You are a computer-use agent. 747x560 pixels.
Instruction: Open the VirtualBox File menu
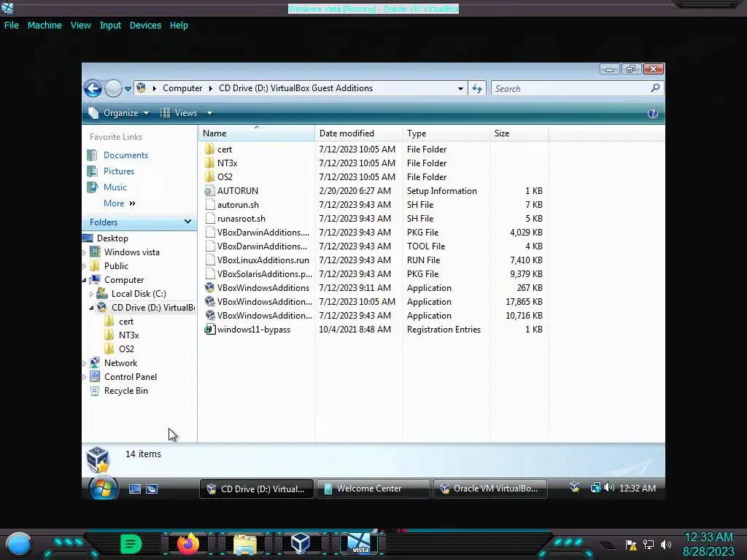pyautogui.click(x=12, y=26)
